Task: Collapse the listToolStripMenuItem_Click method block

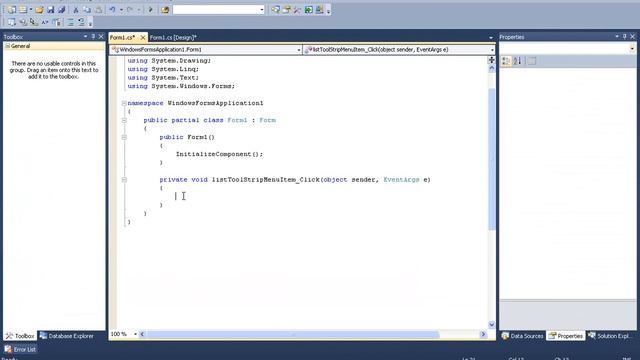Action: [x=124, y=180]
